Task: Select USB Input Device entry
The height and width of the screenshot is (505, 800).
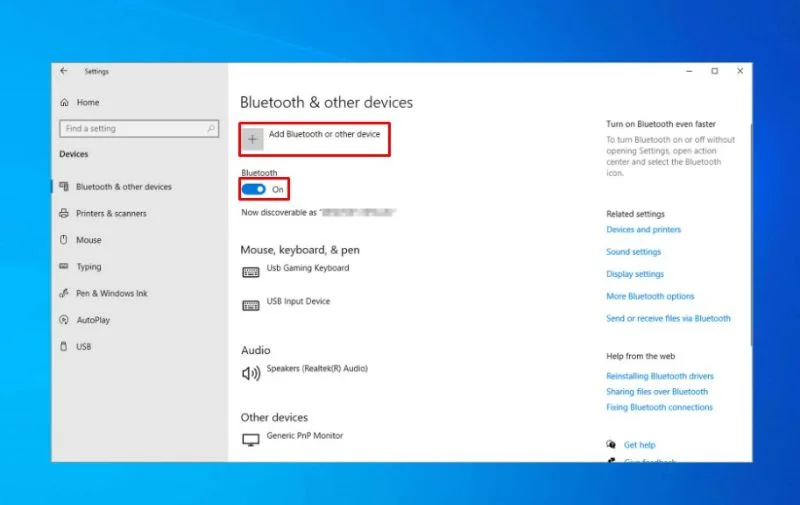Action: (x=298, y=301)
